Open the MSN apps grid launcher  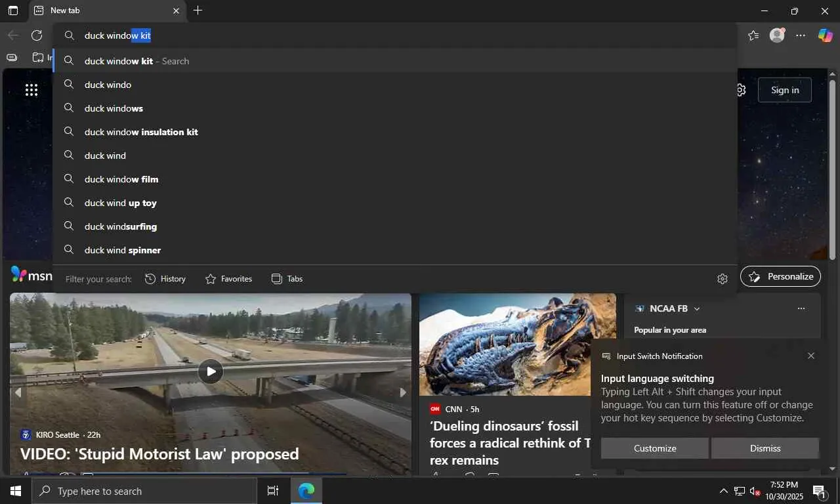pyautogui.click(x=31, y=90)
